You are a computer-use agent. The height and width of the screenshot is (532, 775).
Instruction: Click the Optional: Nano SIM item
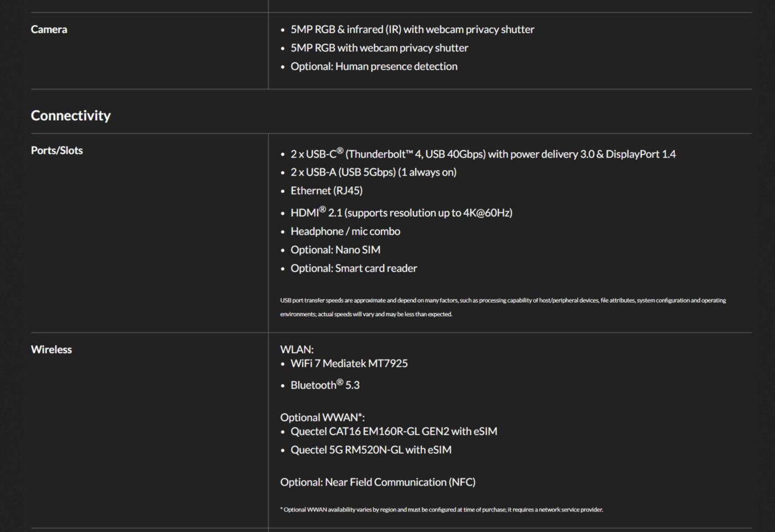(x=335, y=250)
